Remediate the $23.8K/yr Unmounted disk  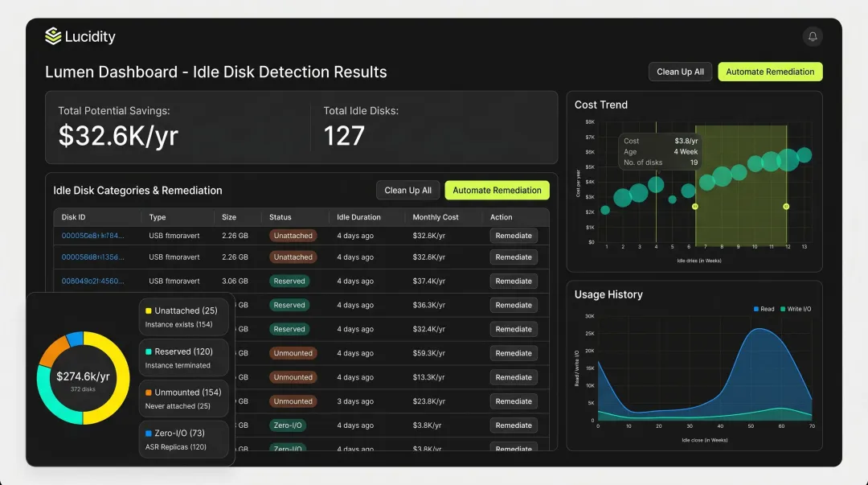click(513, 401)
